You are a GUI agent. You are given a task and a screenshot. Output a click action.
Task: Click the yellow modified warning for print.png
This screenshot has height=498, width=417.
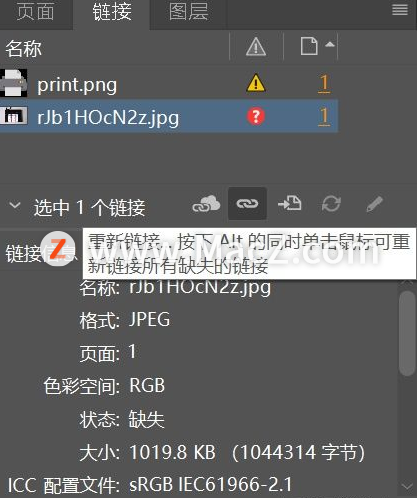256,83
